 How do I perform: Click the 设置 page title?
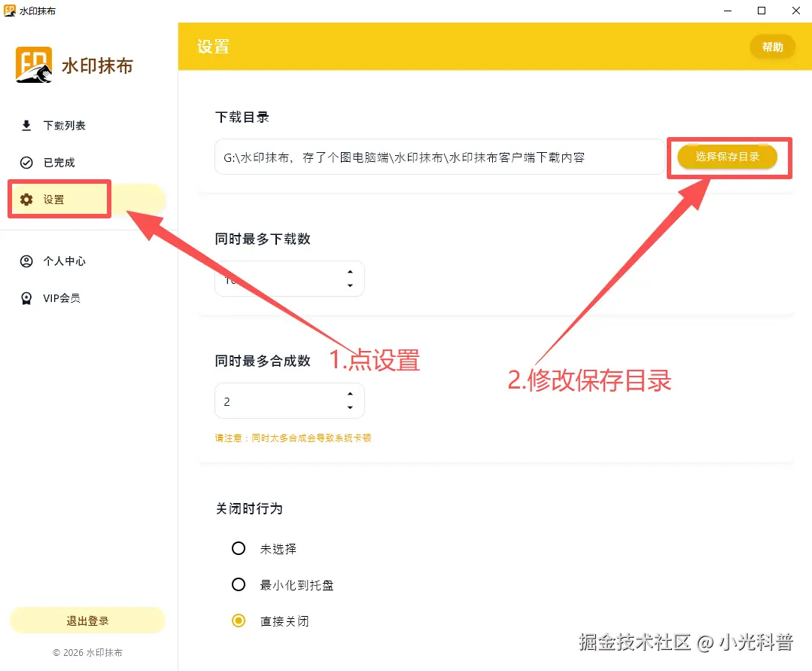pyautogui.click(x=214, y=47)
